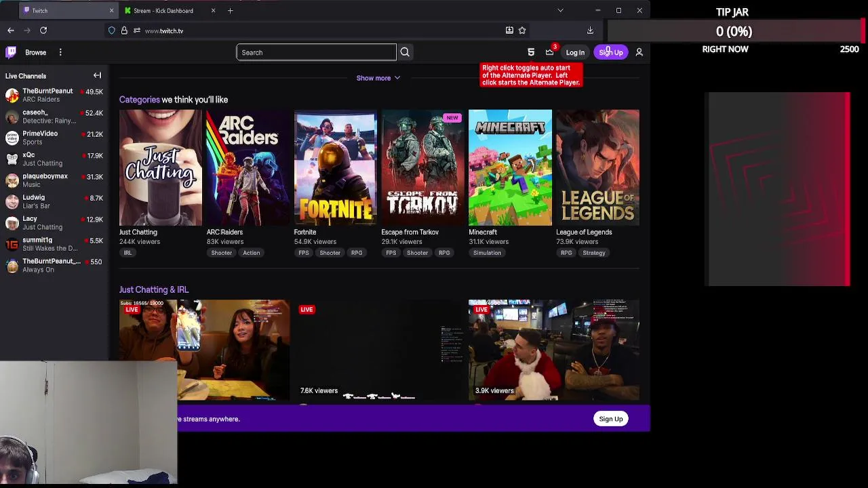Viewport: 868px width, 488px height.
Task: Open Fortnite category cover
Action: (x=335, y=167)
